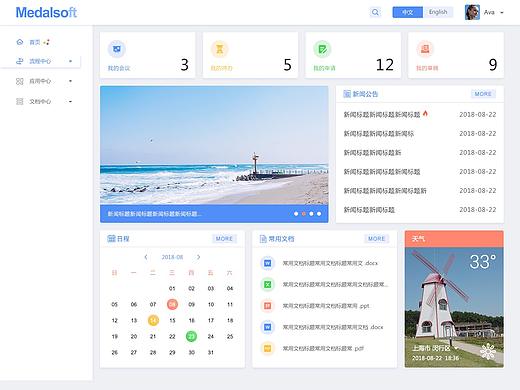Select green highlighted date 23
520x390 pixels.
191,336
